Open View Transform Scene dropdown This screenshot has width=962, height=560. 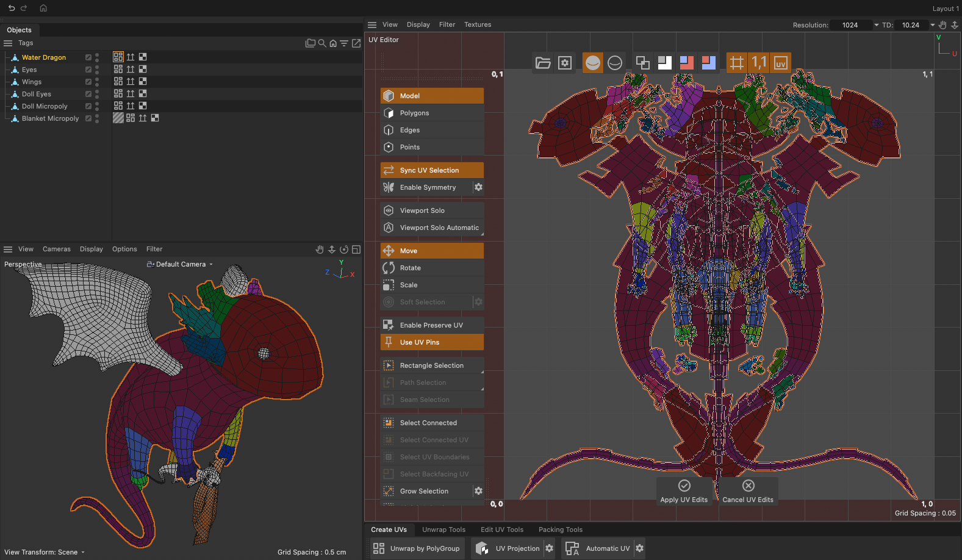(x=45, y=552)
